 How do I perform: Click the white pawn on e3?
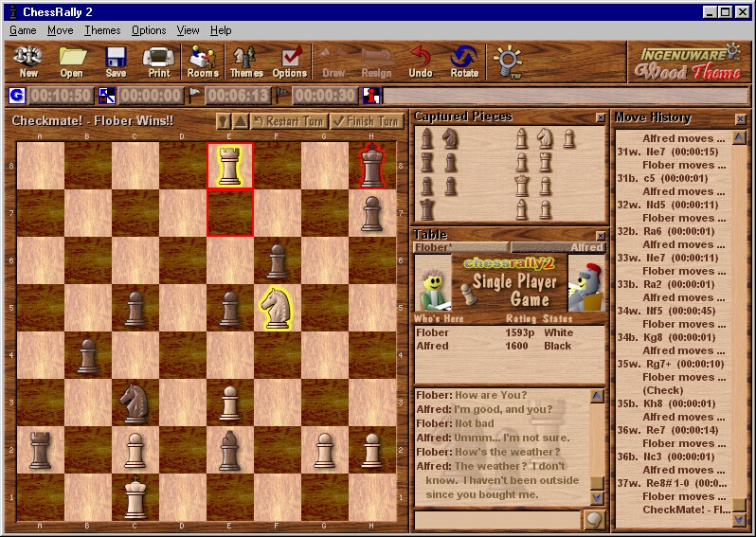tap(230, 403)
